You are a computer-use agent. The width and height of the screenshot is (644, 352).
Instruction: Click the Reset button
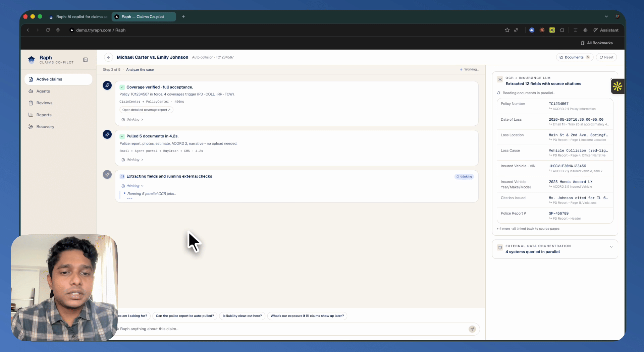click(606, 57)
